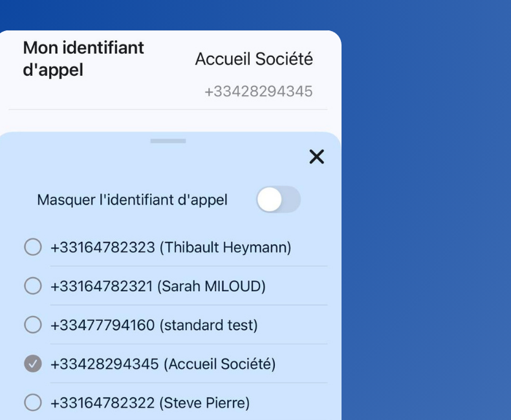Select the Thibault Heymann radio button
This screenshot has height=420, width=511.
(x=32, y=247)
